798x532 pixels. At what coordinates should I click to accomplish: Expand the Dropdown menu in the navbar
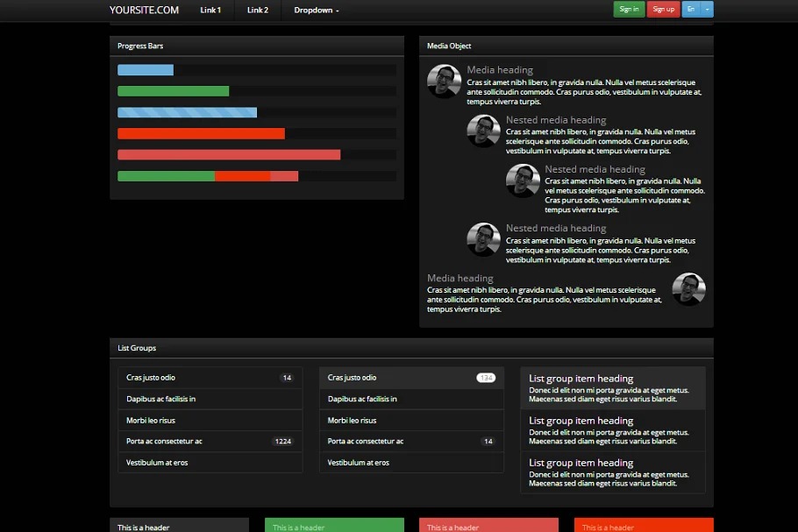[316, 11]
